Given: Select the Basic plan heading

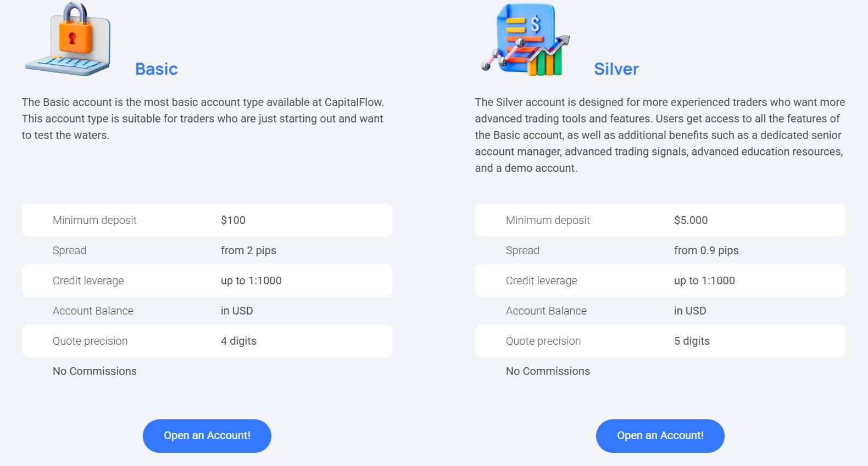Looking at the screenshot, I should [x=156, y=69].
